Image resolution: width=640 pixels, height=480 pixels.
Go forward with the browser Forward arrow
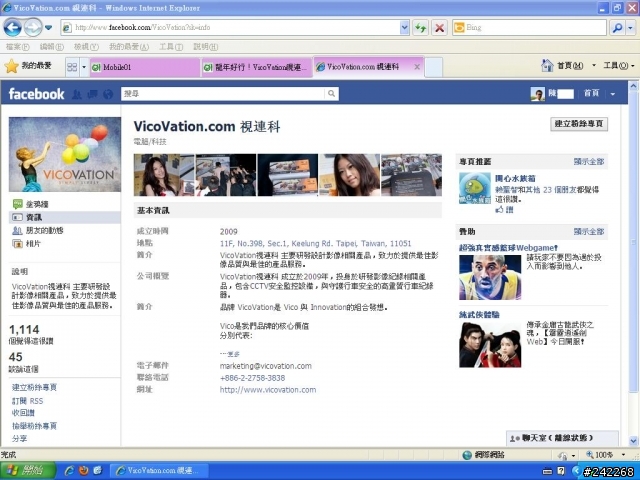coord(33,28)
